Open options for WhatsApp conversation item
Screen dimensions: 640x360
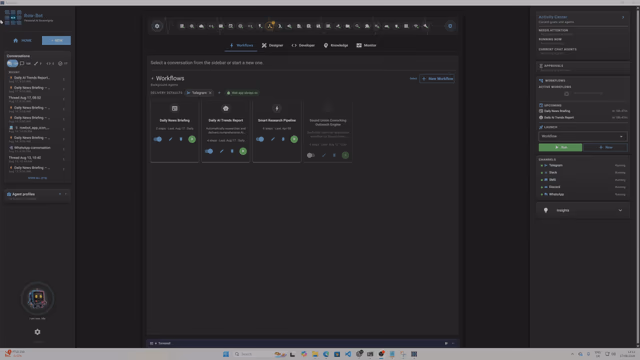click(x=64, y=149)
